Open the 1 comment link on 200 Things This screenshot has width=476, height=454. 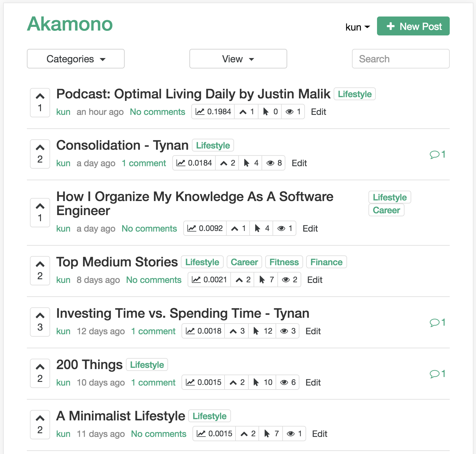pos(153,382)
